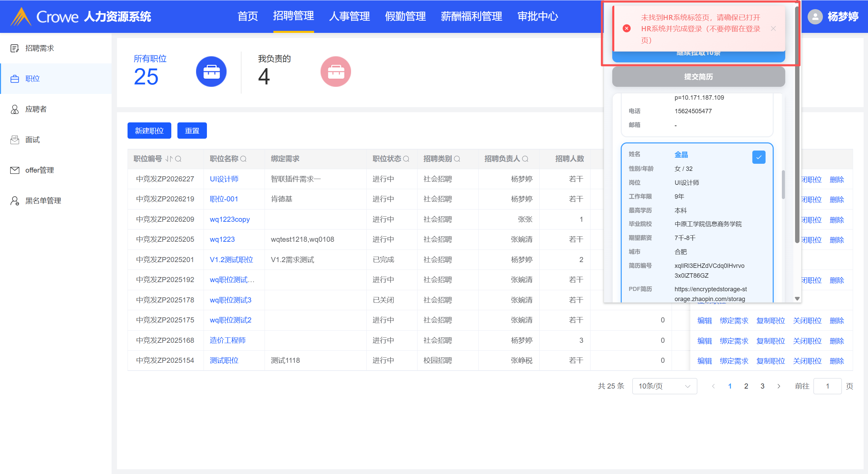Click the 提交简历 gray button
This screenshot has width=868, height=474.
coord(698,77)
